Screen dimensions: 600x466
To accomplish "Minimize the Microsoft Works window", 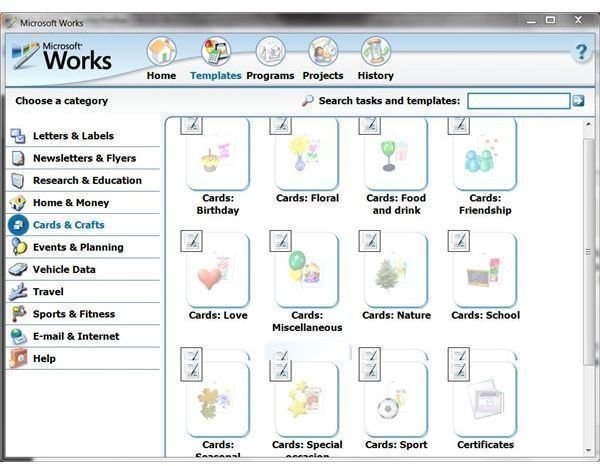I will [532, 21].
